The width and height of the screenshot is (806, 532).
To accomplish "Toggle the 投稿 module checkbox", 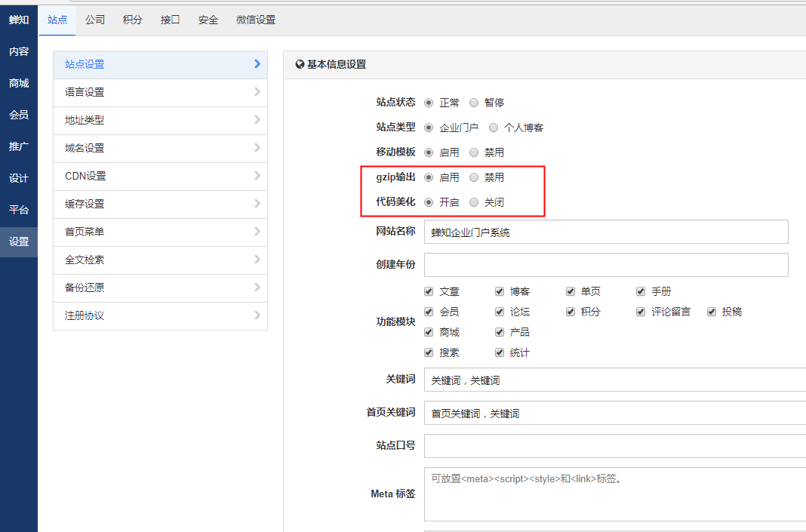I will (712, 312).
